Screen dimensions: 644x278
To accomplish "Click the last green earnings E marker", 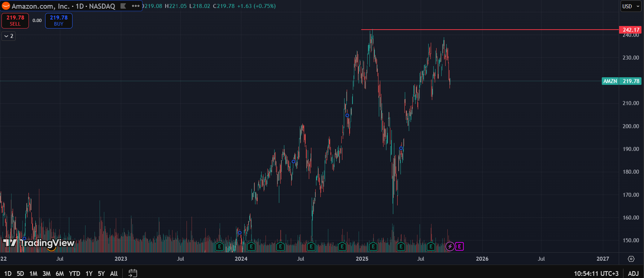I will (431, 247).
